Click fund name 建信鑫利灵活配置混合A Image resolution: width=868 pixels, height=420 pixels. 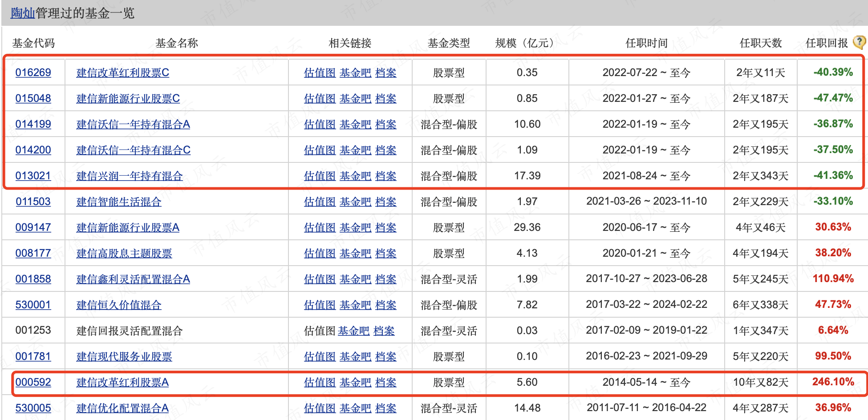(133, 279)
